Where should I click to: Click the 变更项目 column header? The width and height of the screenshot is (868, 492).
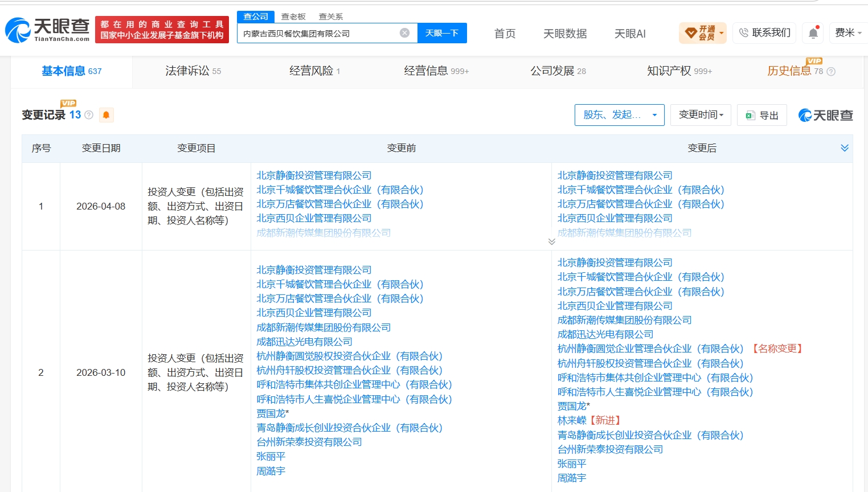pyautogui.click(x=196, y=148)
